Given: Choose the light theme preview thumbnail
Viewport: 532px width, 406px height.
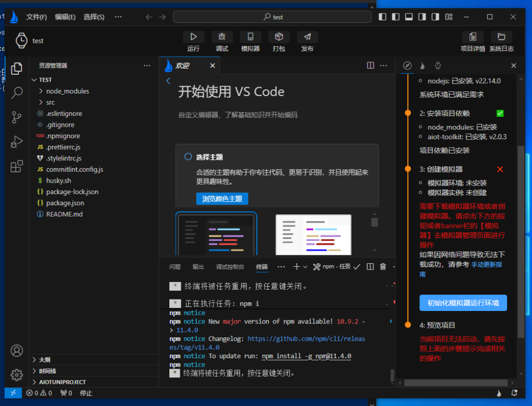Looking at the screenshot, I should 313,234.
